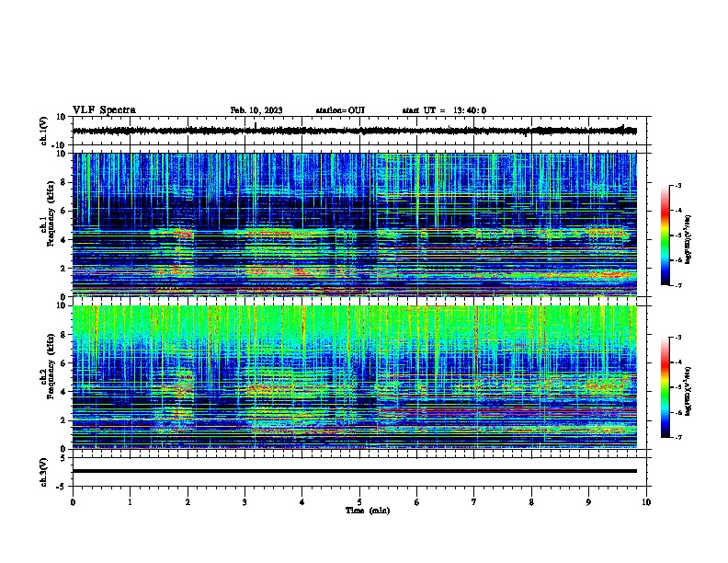Click the "ch.3(V)" axis label
The height and width of the screenshot is (563, 728).
tap(44, 473)
